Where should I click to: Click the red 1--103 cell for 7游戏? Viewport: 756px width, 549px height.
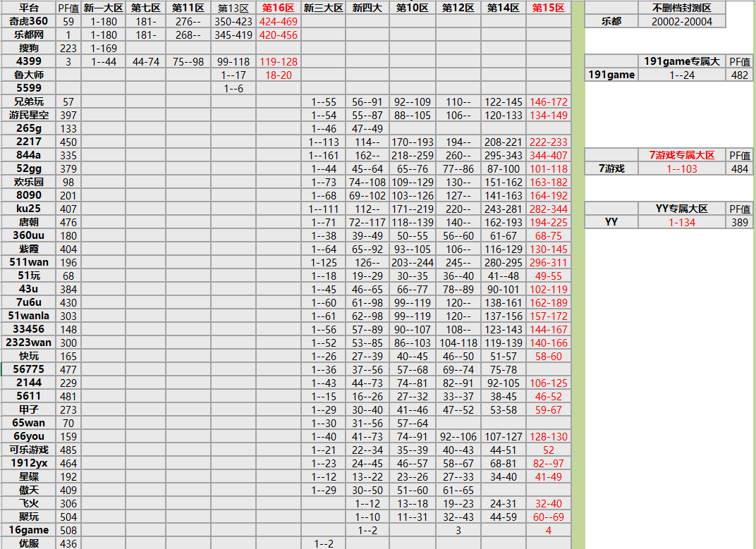pos(682,168)
